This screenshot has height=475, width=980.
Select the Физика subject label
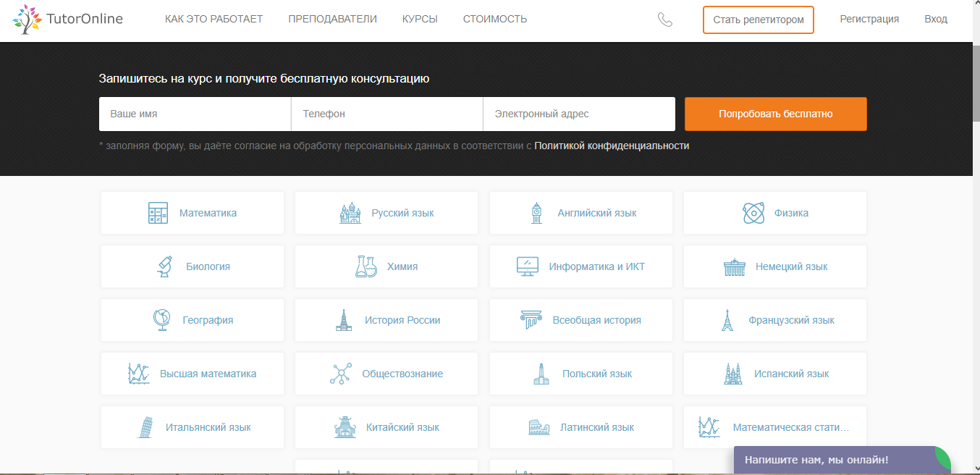coord(791,213)
